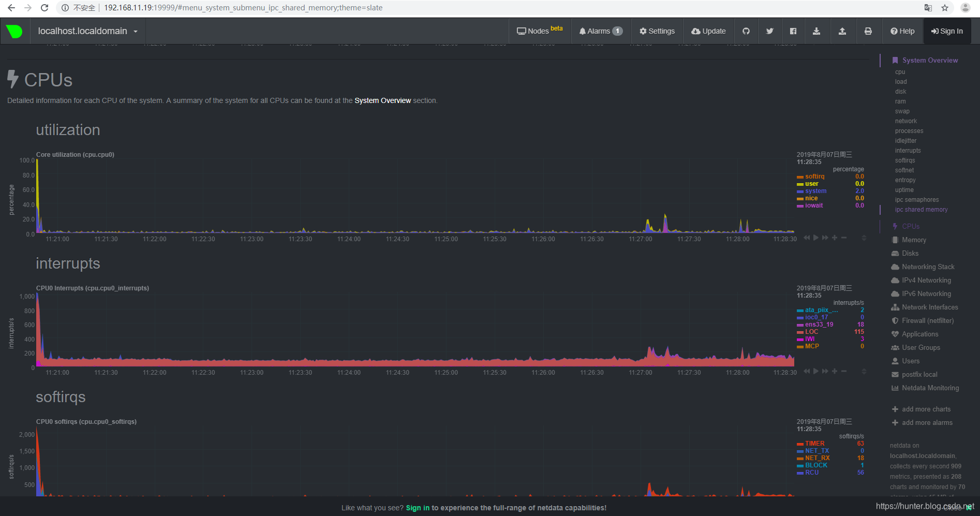This screenshot has height=516, width=980.
Task: Toggle the 'LOC' series in the interrupts legend
Action: click(811, 331)
